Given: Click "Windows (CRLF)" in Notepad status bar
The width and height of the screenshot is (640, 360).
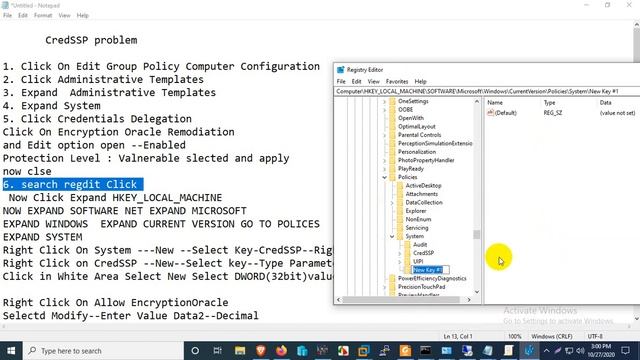Looking at the screenshot, I should (x=552, y=336).
